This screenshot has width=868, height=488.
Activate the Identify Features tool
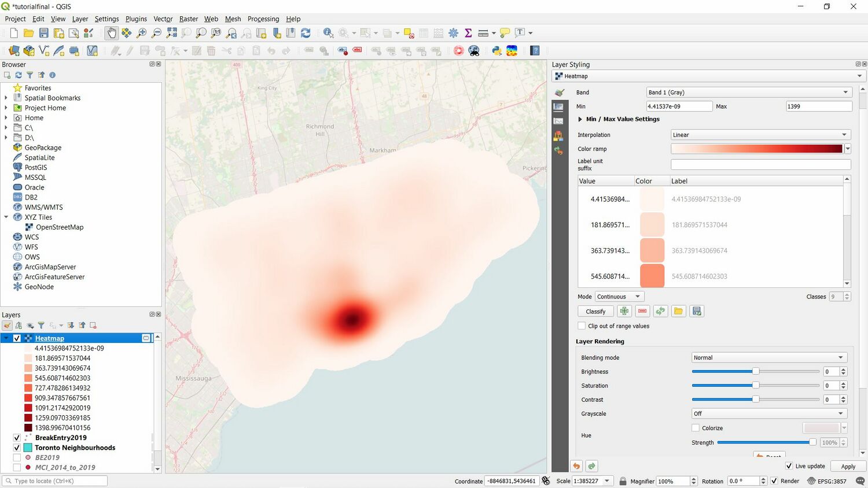click(x=328, y=33)
